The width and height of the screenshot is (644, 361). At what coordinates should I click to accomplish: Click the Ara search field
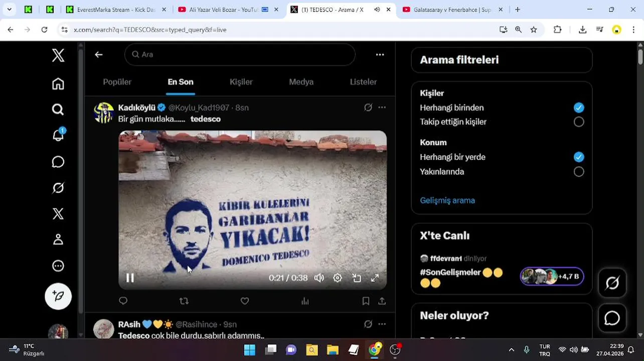point(240,54)
